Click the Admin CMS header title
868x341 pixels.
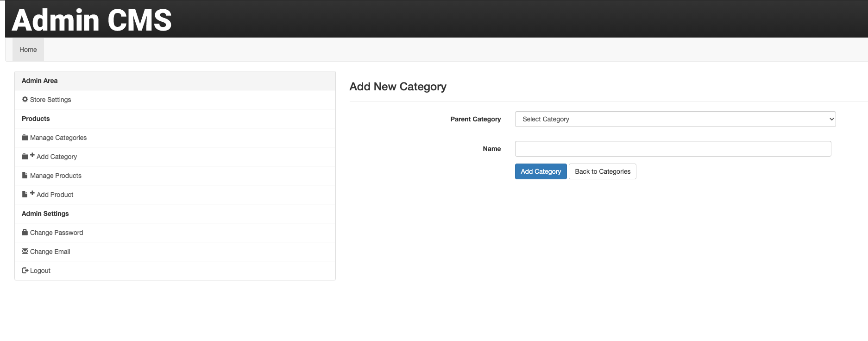[x=92, y=20]
